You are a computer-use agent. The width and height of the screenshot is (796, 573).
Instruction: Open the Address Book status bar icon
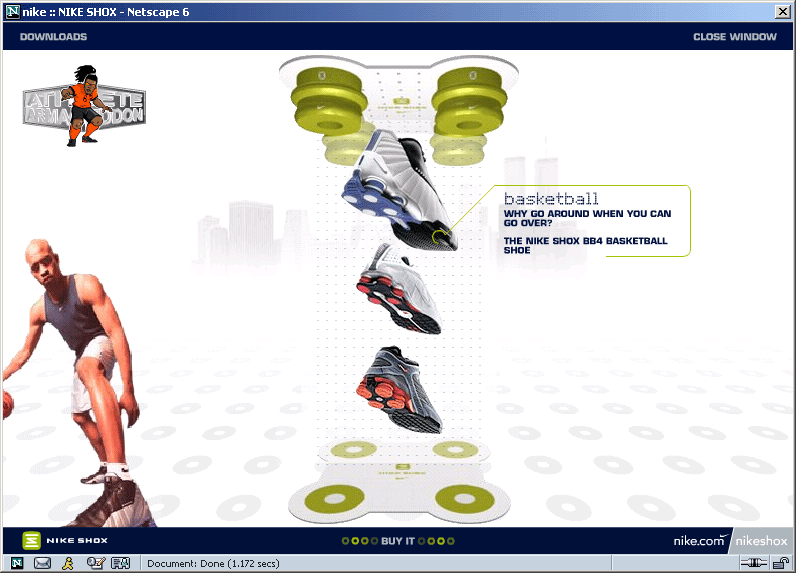121,563
